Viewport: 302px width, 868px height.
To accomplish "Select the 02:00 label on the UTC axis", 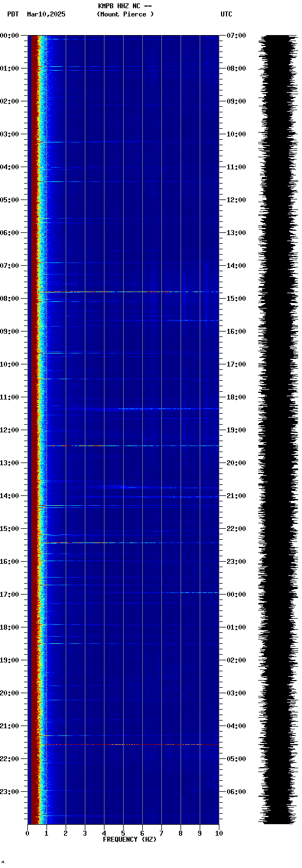I will pos(236,660).
